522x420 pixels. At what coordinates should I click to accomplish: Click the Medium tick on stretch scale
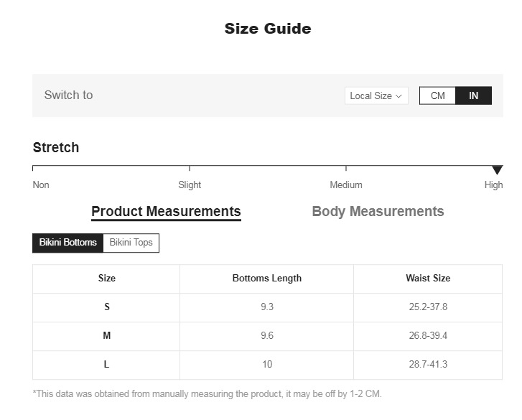[346, 169]
